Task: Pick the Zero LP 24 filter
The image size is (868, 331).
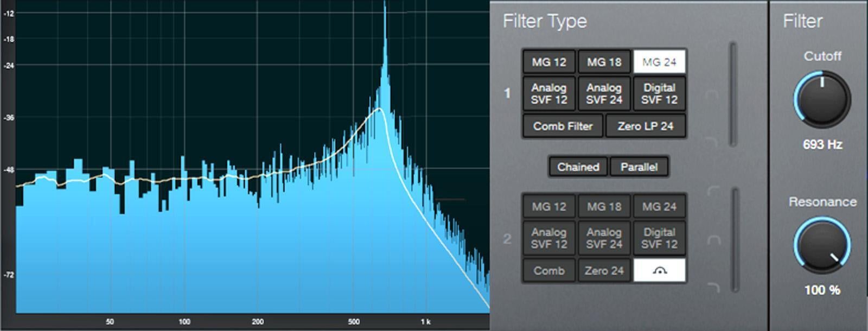Action: click(645, 126)
